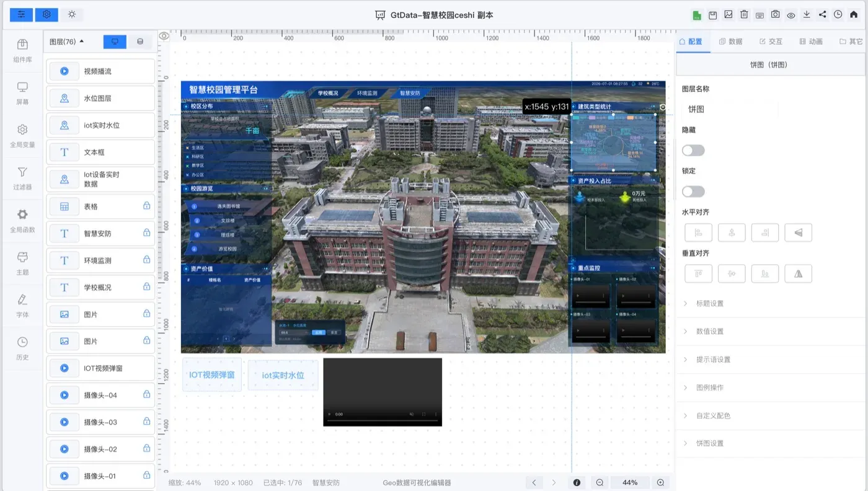868x491 pixels.
Task: Click horizontal align left button
Action: 698,232
